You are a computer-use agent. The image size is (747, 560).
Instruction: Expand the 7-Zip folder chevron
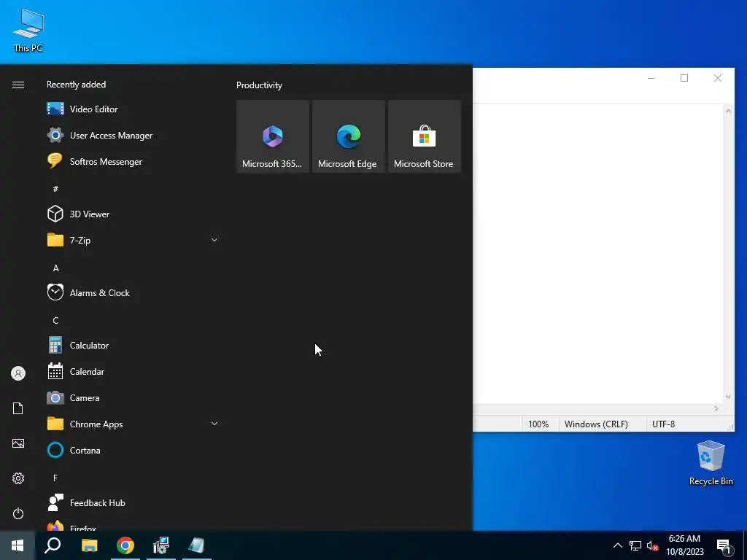pos(214,240)
